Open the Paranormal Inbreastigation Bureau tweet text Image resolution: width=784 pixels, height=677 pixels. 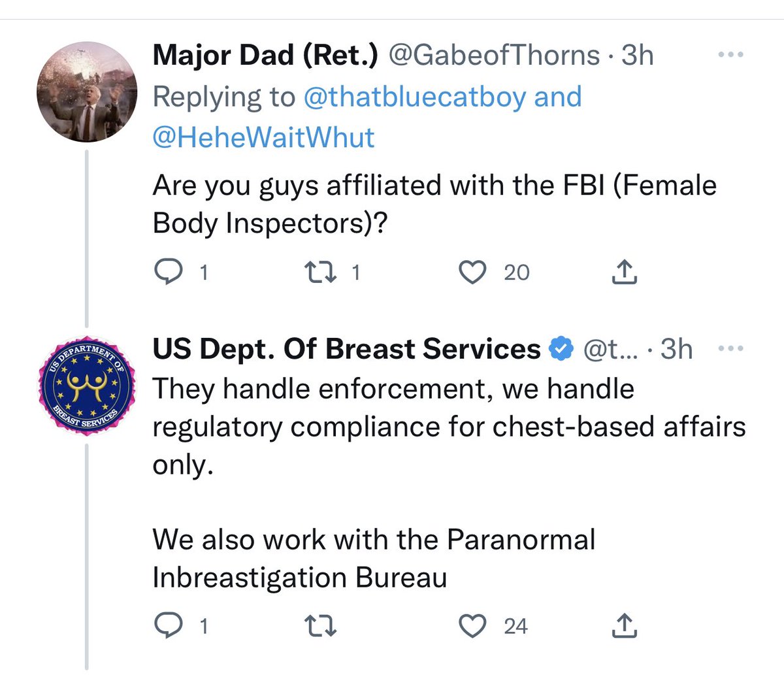[374, 559]
